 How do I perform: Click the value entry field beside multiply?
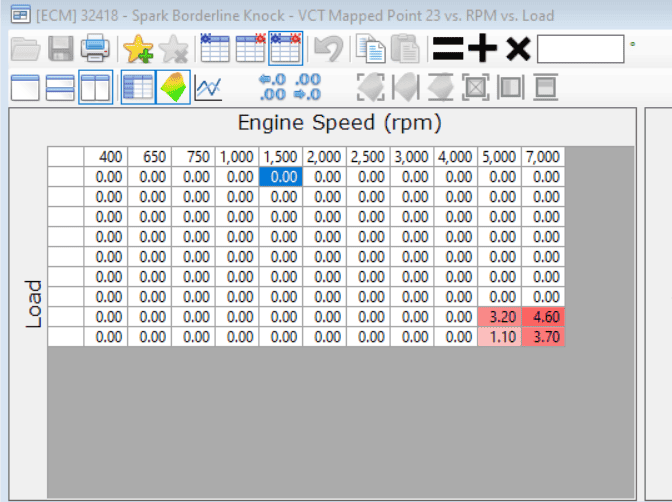[581, 49]
